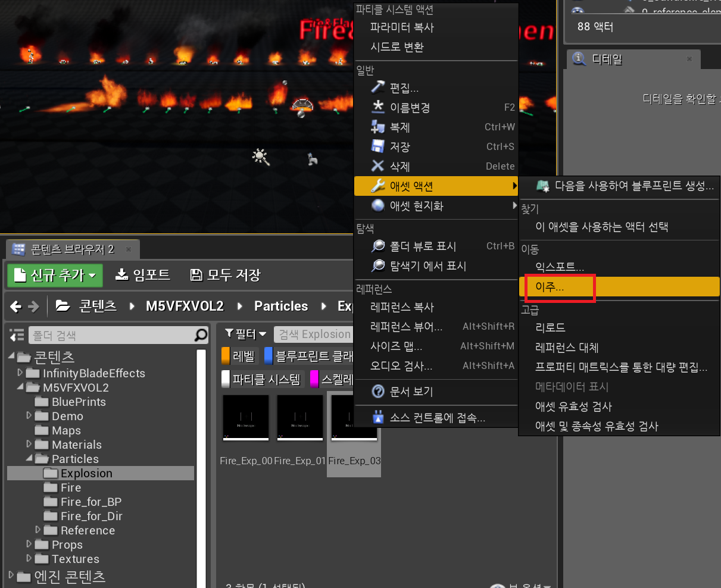The image size is (721, 588).
Task: Click the M5VFXVOL2 breadcrumb
Action: [185, 306]
